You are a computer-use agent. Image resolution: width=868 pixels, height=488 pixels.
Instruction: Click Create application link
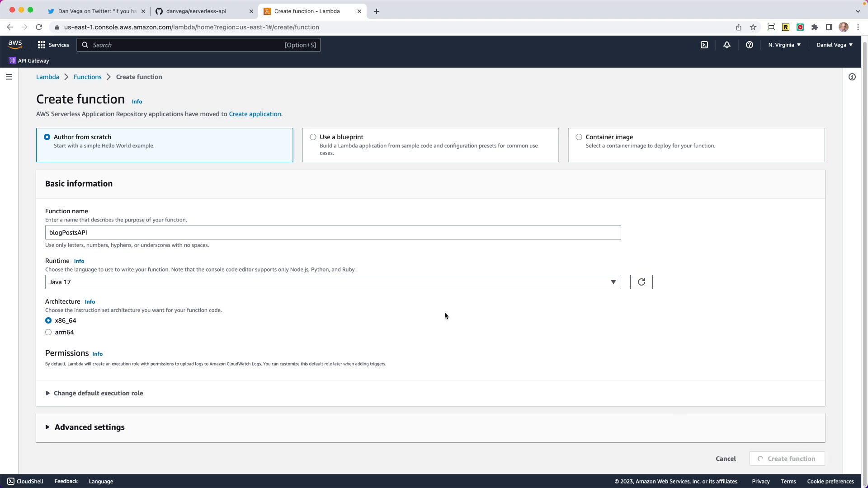255,114
